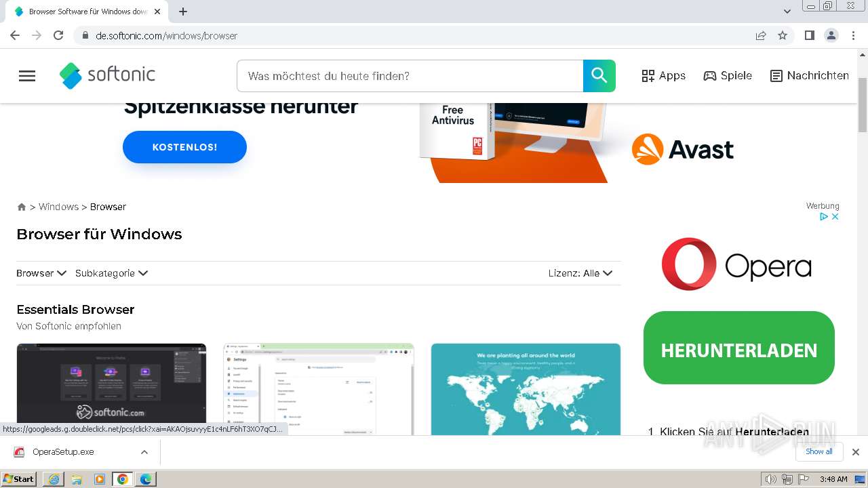Click the network tray icon

(x=787, y=479)
